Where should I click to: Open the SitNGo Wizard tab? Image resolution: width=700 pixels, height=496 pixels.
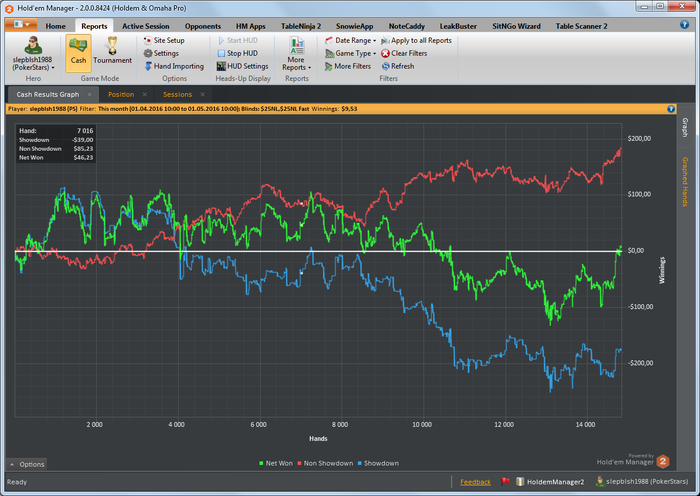tap(516, 26)
